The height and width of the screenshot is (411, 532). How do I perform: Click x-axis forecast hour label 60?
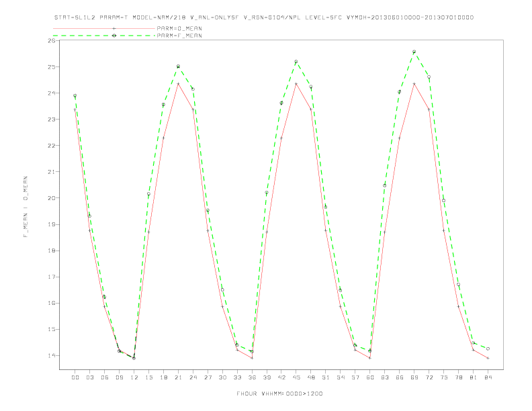pyautogui.click(x=370, y=377)
